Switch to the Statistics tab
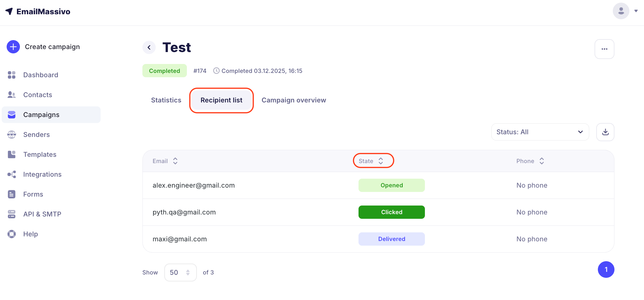The image size is (644, 300). tap(166, 100)
